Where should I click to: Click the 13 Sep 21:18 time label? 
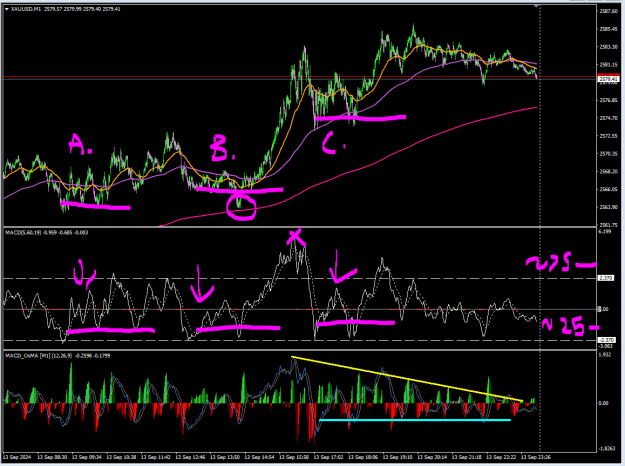pos(467,457)
